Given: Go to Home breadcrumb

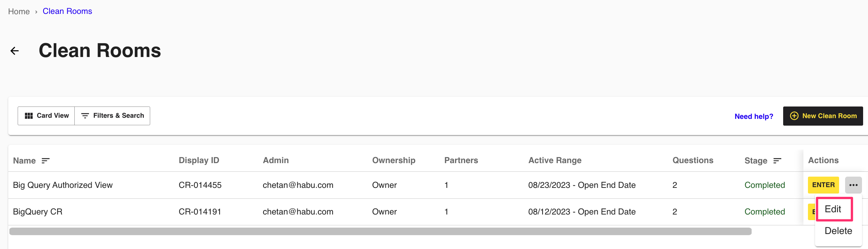Looking at the screenshot, I should [19, 12].
